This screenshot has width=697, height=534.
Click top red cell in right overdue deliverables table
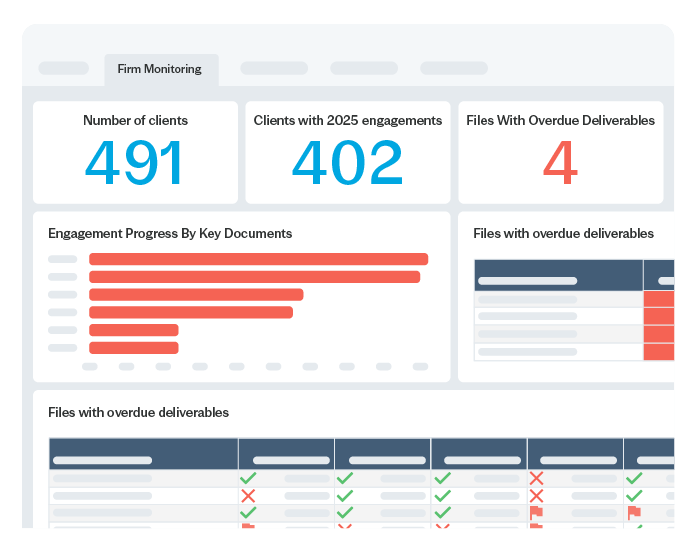[658, 299]
